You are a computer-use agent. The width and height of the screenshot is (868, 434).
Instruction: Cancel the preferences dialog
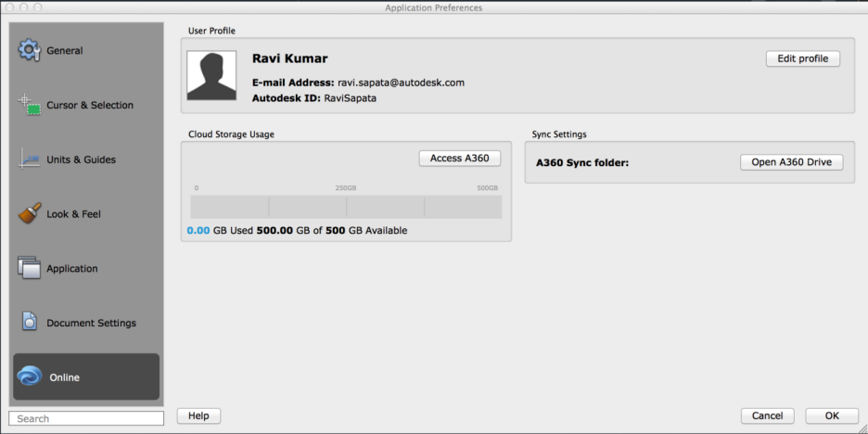click(x=767, y=415)
